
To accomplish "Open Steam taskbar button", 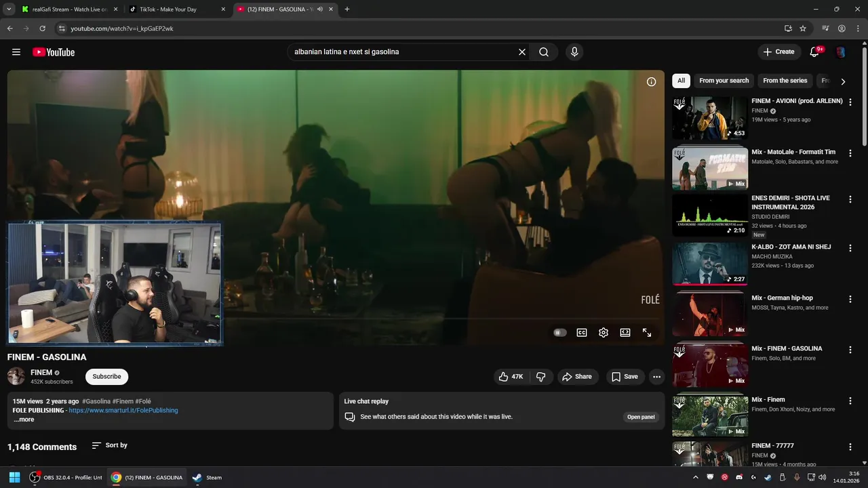I will click(208, 477).
